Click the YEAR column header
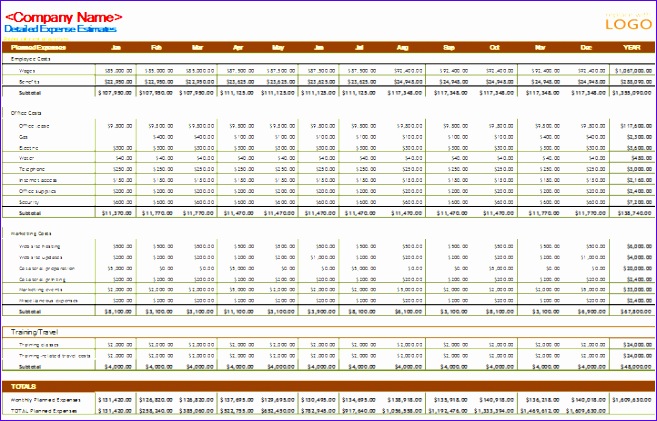The height and width of the screenshot is (421, 657). pyautogui.click(x=631, y=46)
